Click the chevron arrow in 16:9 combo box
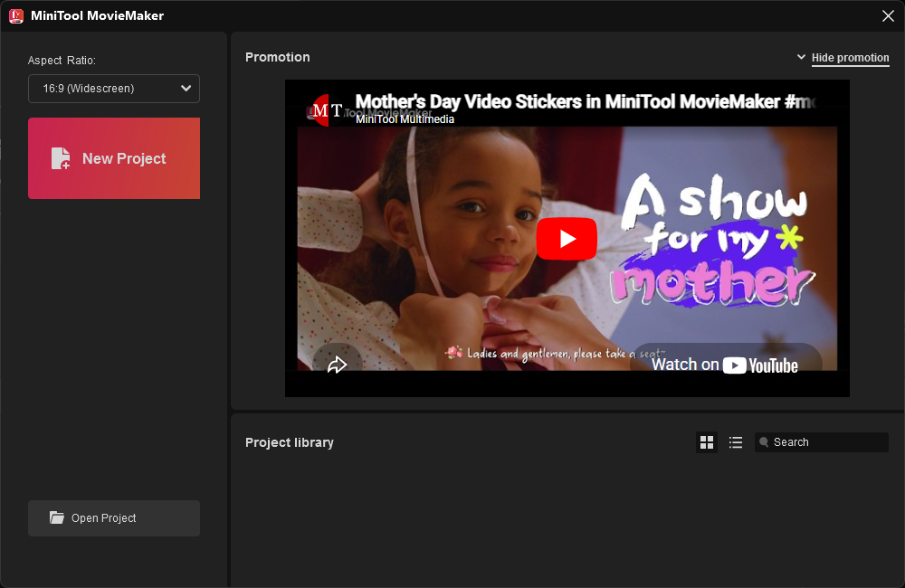The image size is (905, 588). 186,89
